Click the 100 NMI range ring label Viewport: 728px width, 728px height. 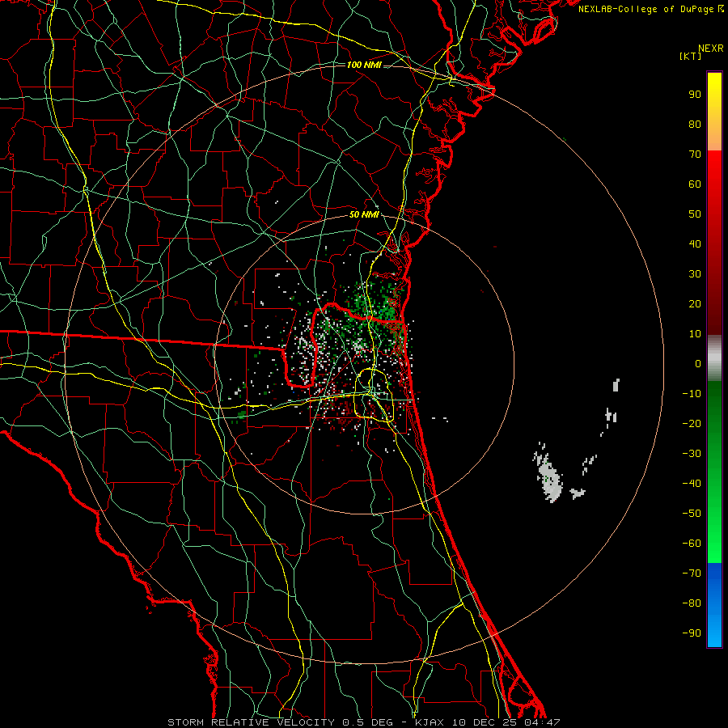(364, 65)
